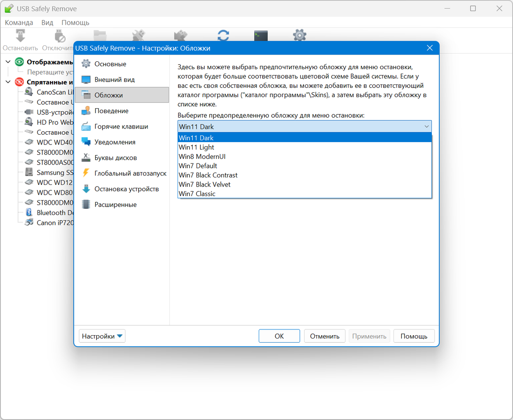The height and width of the screenshot is (420, 513).
Task: Click the Отменить button
Action: pyautogui.click(x=325, y=336)
